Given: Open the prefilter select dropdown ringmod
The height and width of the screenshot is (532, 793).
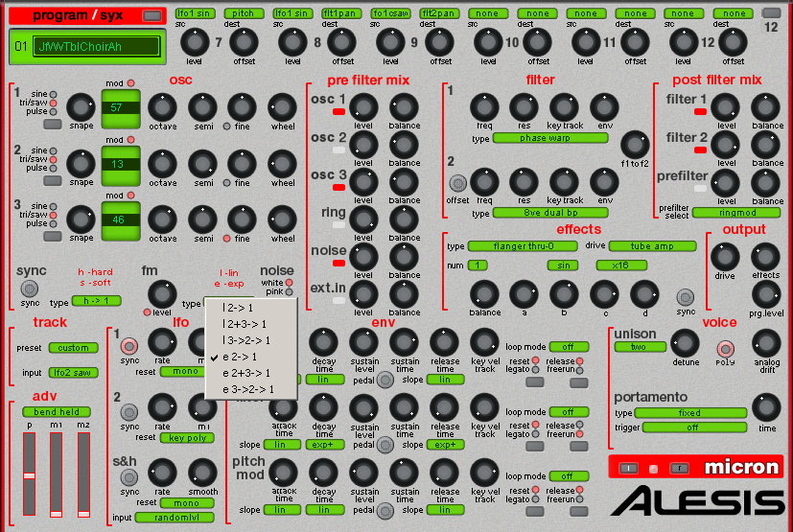Looking at the screenshot, I should coord(736,213).
